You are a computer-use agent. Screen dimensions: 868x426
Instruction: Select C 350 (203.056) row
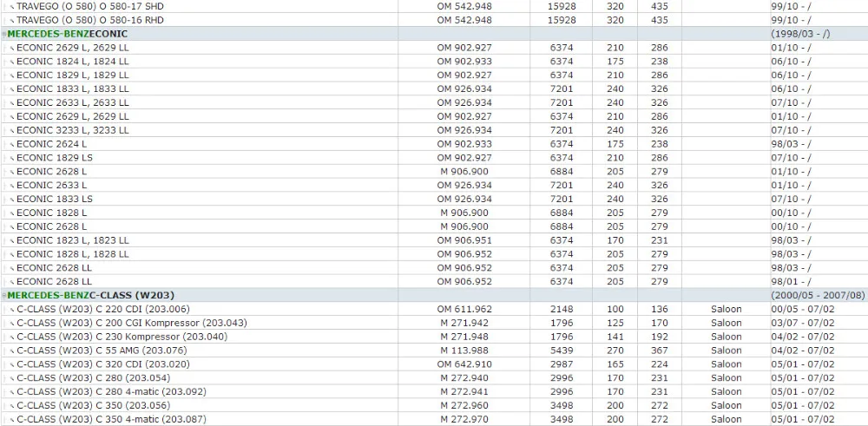434,405
